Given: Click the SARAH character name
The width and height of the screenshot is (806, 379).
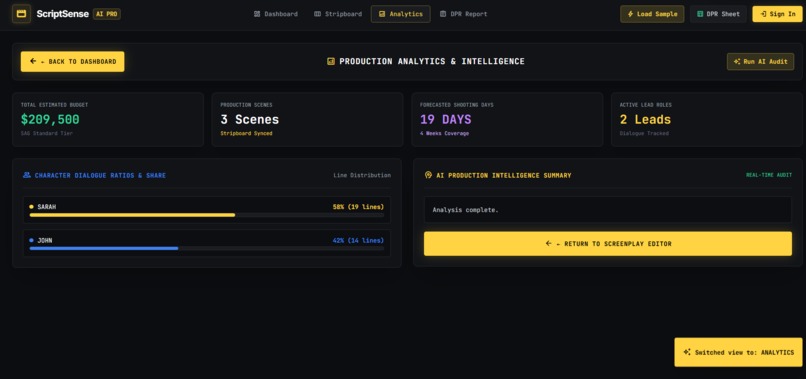Looking at the screenshot, I should [x=47, y=207].
